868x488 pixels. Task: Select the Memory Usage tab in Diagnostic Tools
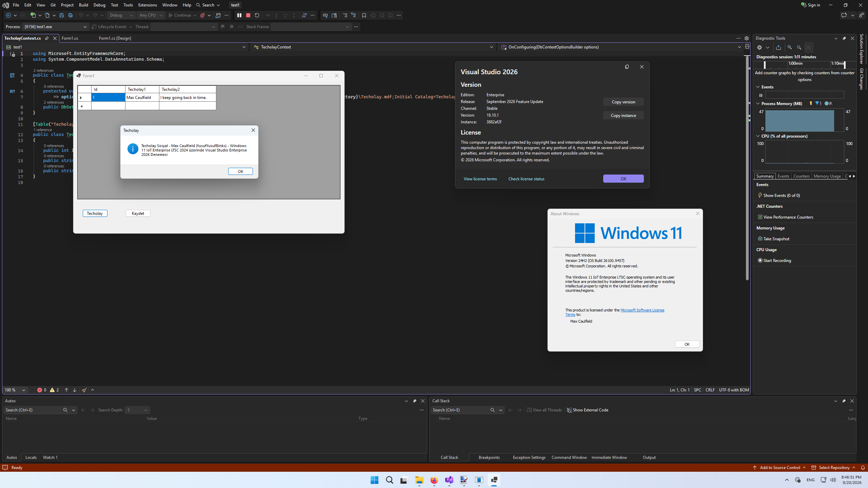click(827, 176)
